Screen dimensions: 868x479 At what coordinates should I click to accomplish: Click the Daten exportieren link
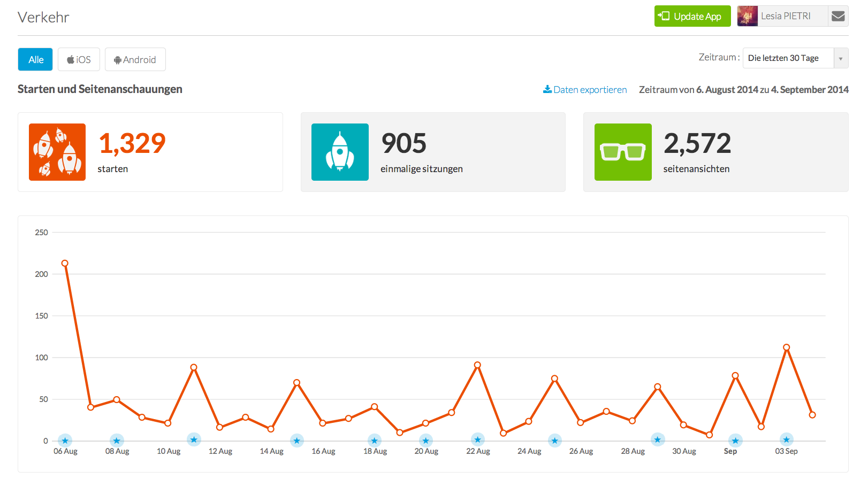pos(585,90)
